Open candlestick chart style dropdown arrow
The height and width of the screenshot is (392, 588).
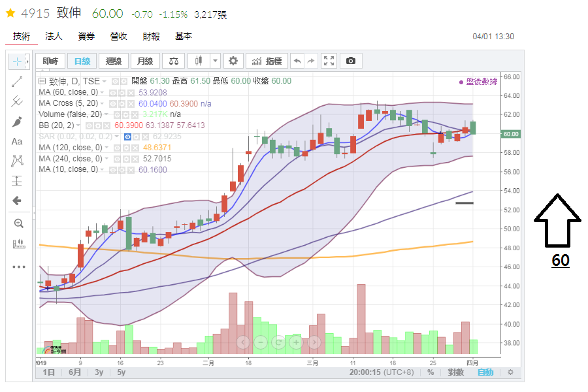coord(215,61)
